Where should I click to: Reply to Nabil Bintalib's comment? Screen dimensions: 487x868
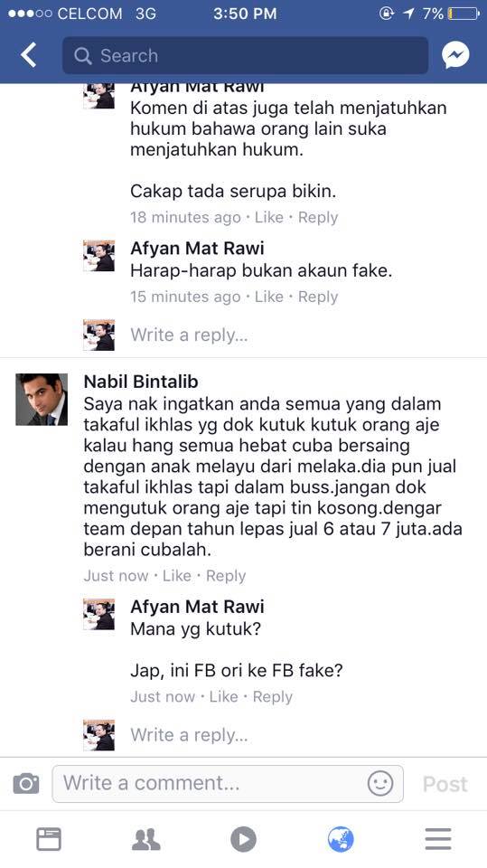click(x=226, y=576)
